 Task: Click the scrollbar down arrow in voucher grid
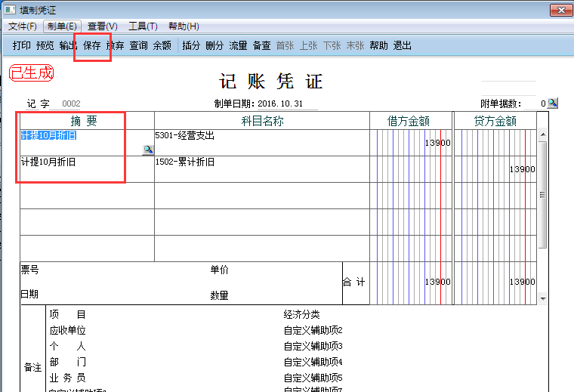point(542,299)
